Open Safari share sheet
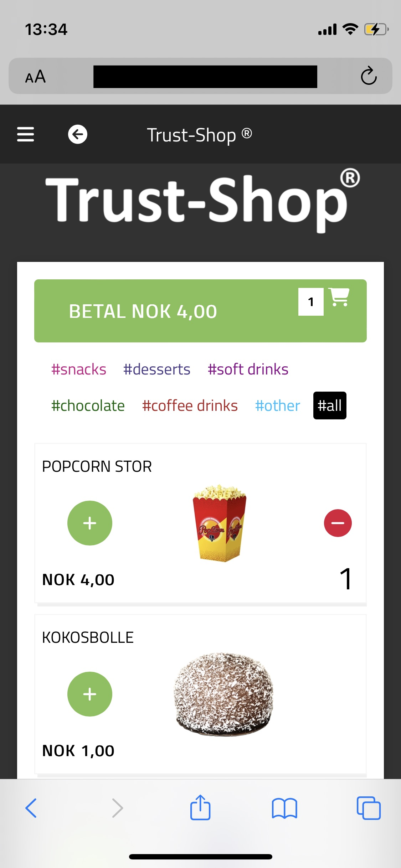Viewport: 401px width, 868px height. click(x=200, y=808)
